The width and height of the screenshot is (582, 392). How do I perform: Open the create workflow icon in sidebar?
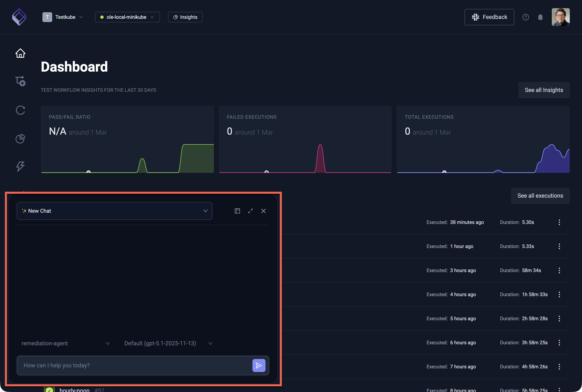click(20, 81)
